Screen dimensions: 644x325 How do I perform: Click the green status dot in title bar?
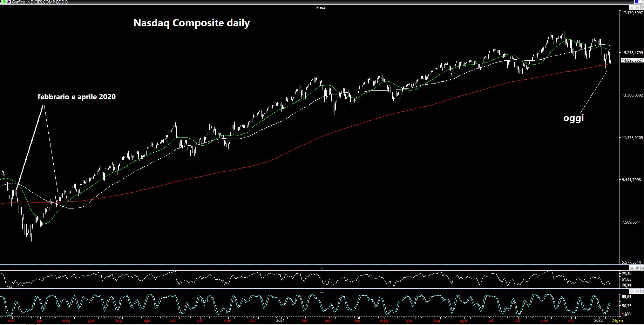click(x=4, y=2)
